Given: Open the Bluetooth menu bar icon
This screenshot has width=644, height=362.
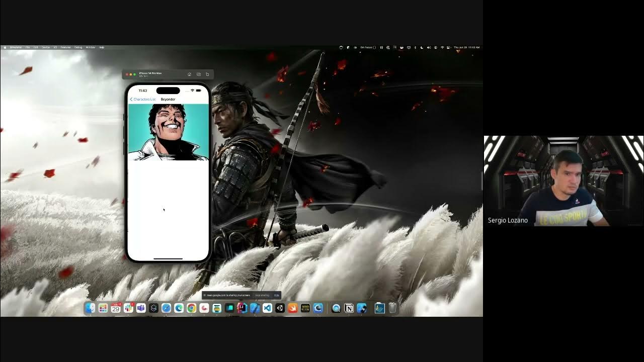Looking at the screenshot, I should point(415,47).
